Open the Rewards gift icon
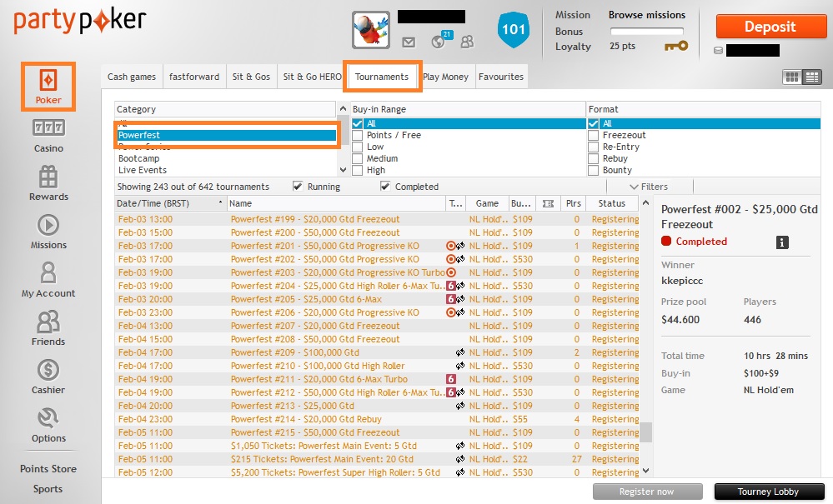This screenshot has width=833, height=504. click(48, 176)
